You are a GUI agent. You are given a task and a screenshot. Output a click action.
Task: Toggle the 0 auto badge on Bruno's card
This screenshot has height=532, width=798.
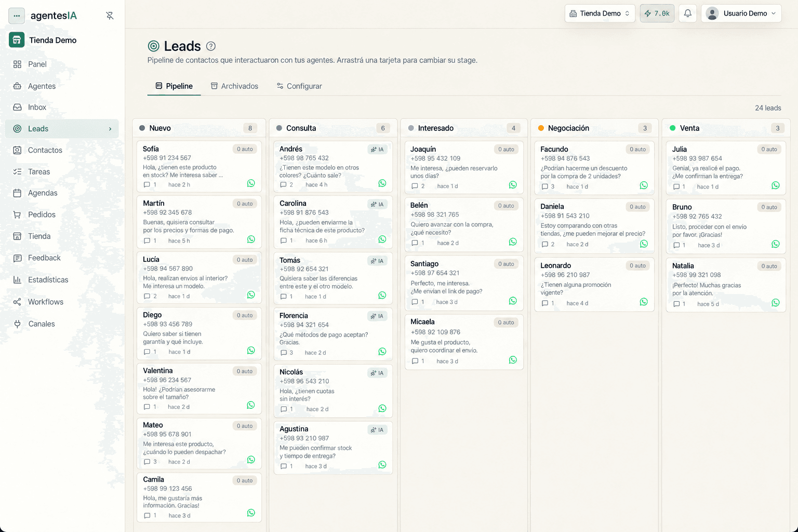point(769,207)
